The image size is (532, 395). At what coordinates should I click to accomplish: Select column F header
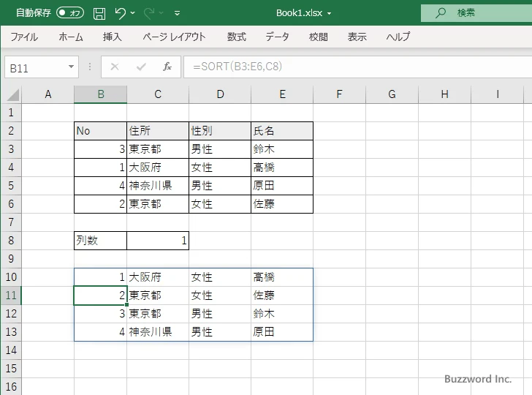tap(339, 94)
